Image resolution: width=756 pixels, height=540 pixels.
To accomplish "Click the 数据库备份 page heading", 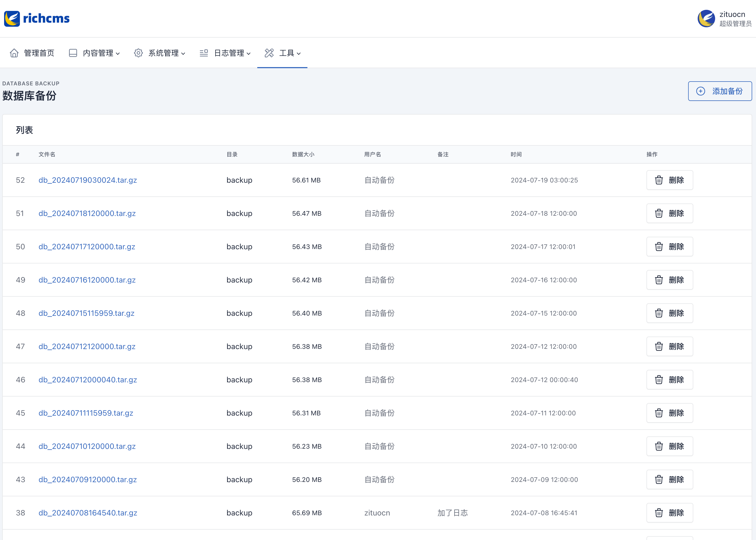I will point(29,96).
